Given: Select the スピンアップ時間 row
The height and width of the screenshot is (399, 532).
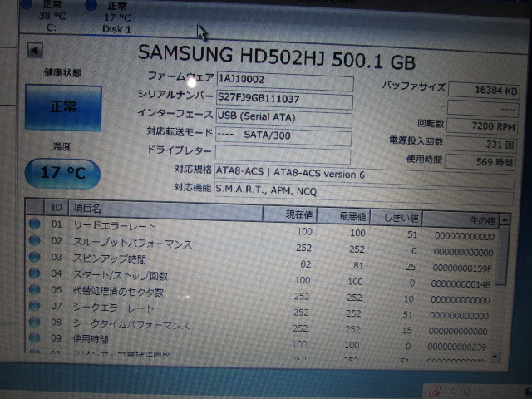Looking at the screenshot, I should pos(260,263).
